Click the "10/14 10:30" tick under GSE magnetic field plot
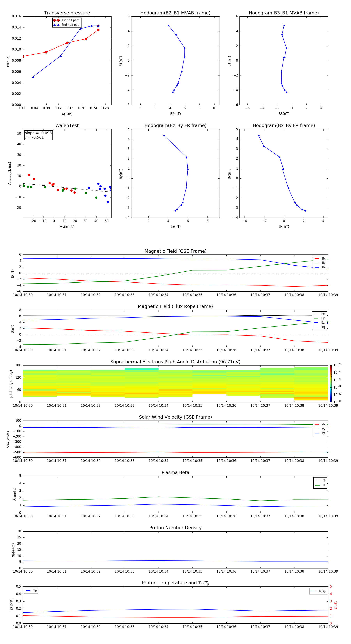This screenshot has width=351, height=644. pyautogui.click(x=23, y=295)
